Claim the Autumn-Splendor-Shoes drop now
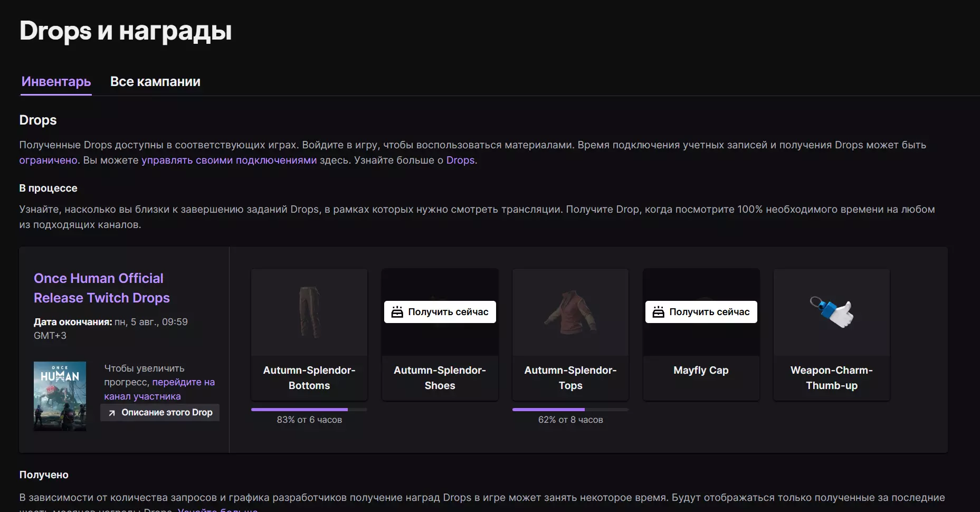 pos(440,312)
